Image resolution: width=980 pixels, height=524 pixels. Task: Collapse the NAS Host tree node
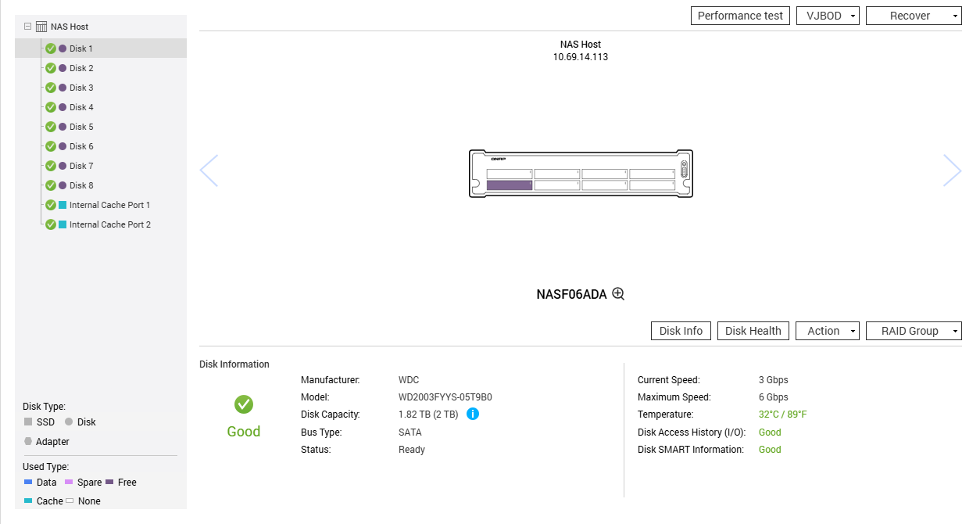click(x=28, y=26)
